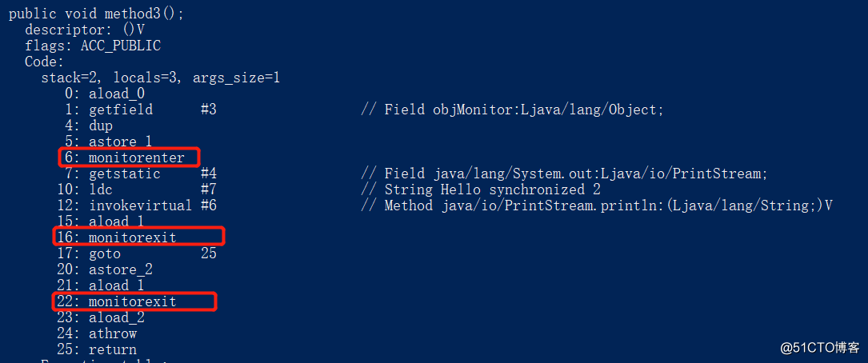Viewport: 868px width, 363px height.
Task: Click the Code: label
Action: tap(44, 62)
